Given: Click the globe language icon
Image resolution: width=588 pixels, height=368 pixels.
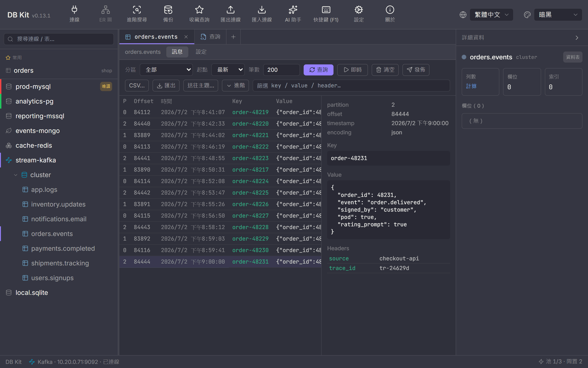Looking at the screenshot, I should (x=463, y=15).
